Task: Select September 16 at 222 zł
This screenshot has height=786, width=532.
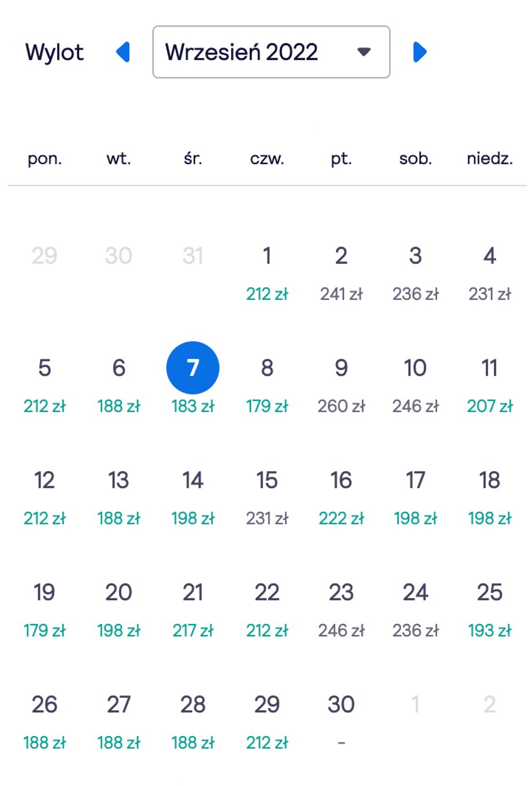Action: (x=341, y=497)
